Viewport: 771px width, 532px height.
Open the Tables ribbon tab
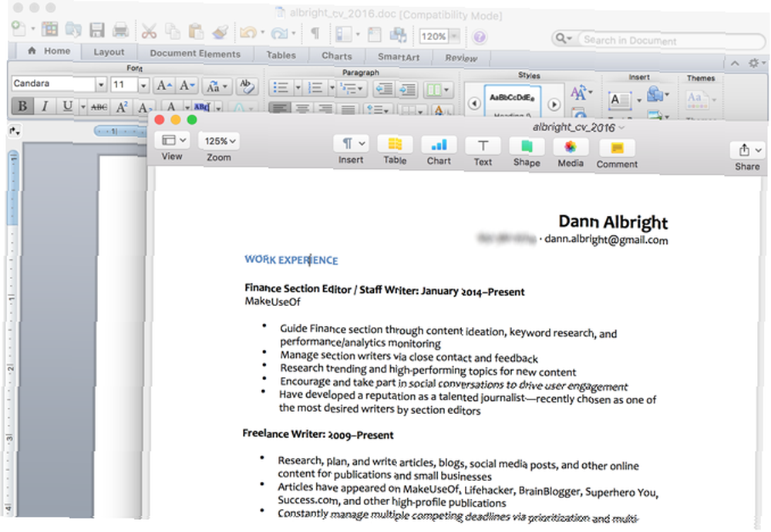click(x=281, y=55)
